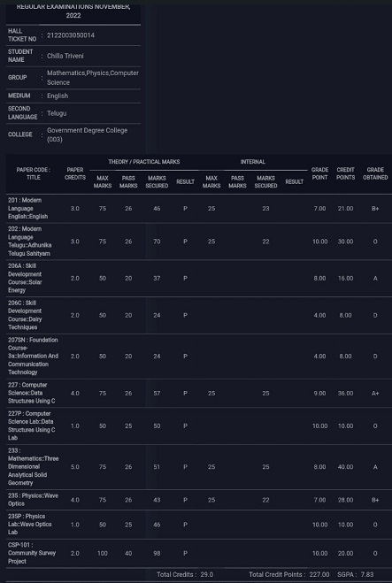The width and height of the screenshot is (392, 583).
Task: Click the Grade Obtained column header
Action: click(x=375, y=173)
